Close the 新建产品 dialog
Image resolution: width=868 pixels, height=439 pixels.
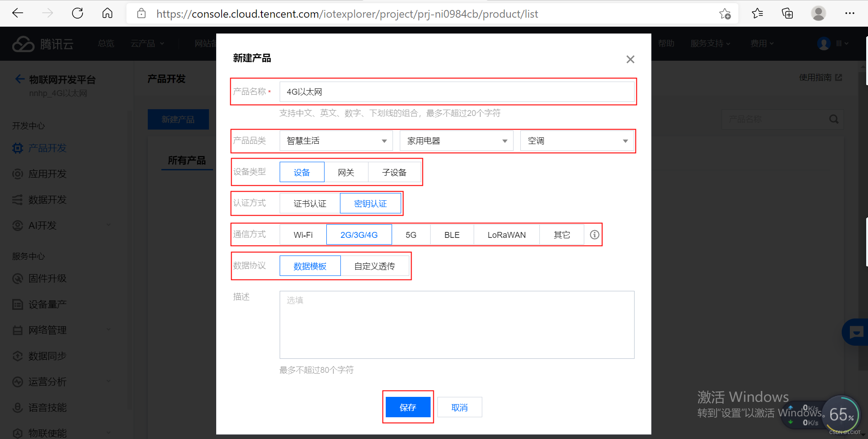pos(630,59)
